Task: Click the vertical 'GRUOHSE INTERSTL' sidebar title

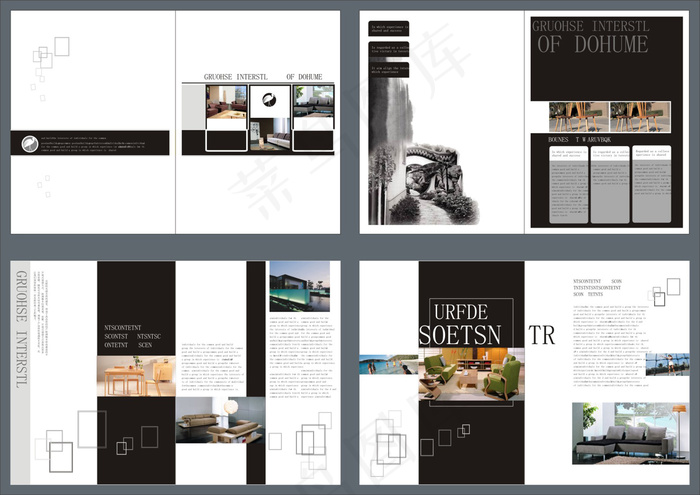Action: tap(22, 328)
